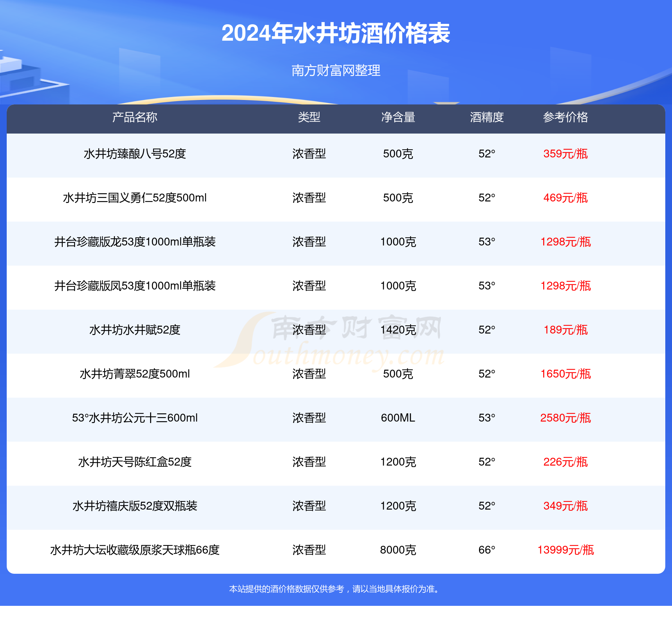Click the alcohol value 66°
The height and width of the screenshot is (623, 672).
click(x=487, y=550)
